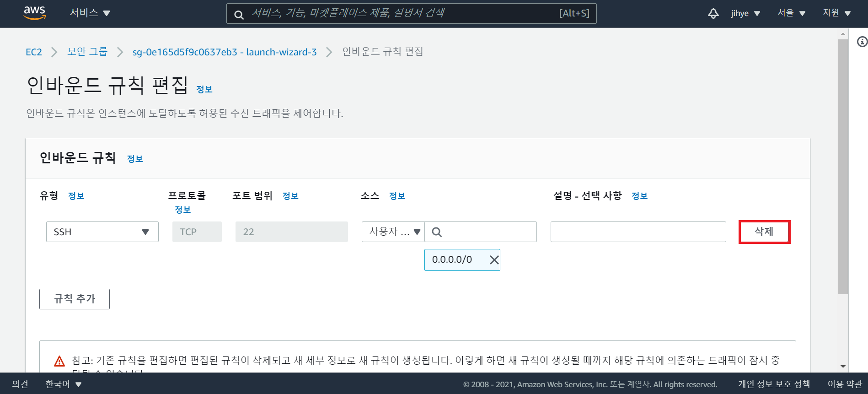The height and width of the screenshot is (394, 868).
Task: Open the info panel icon at right edge
Action: [862, 42]
